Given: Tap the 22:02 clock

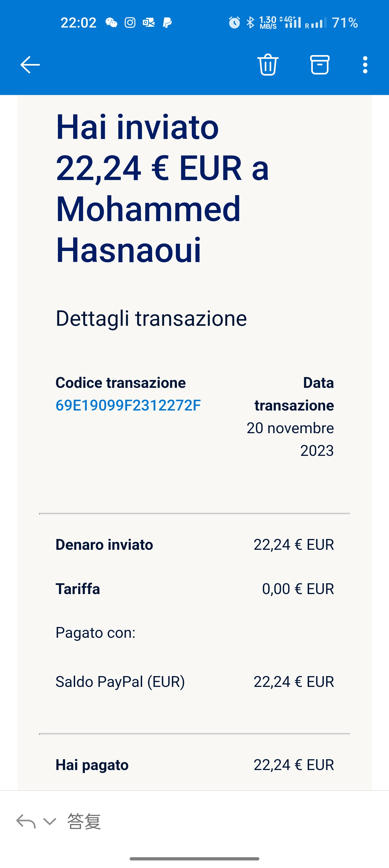Looking at the screenshot, I should [78, 23].
